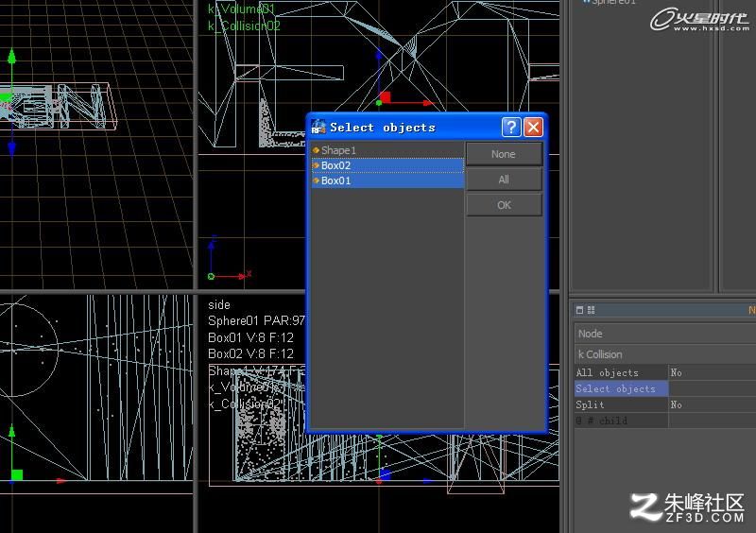Click the Shape1 node icon
This screenshot has height=533, width=756.
[x=317, y=150]
